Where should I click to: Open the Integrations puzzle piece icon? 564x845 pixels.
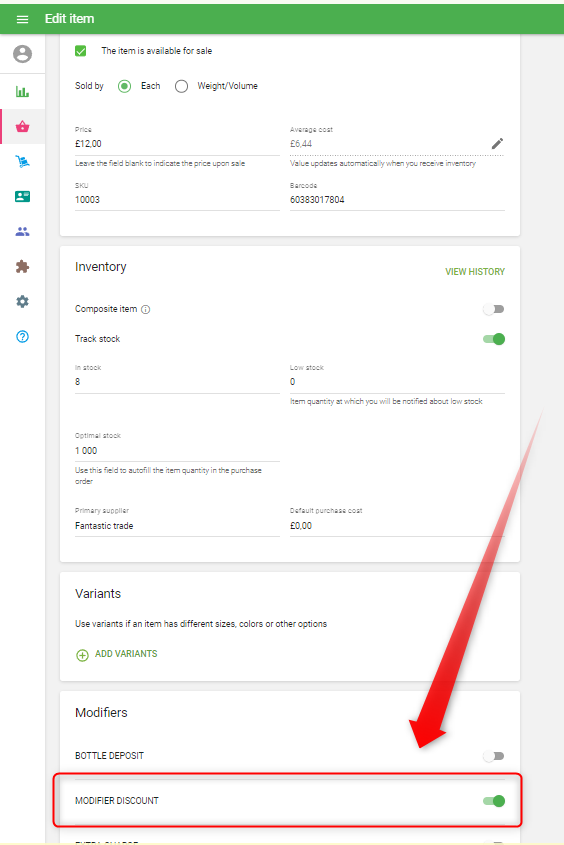(x=22, y=266)
